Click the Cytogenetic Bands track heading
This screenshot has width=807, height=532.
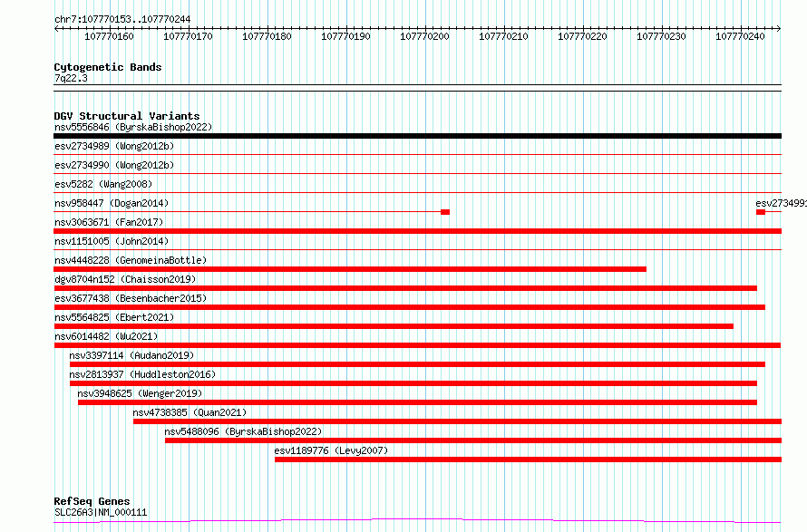(108, 67)
